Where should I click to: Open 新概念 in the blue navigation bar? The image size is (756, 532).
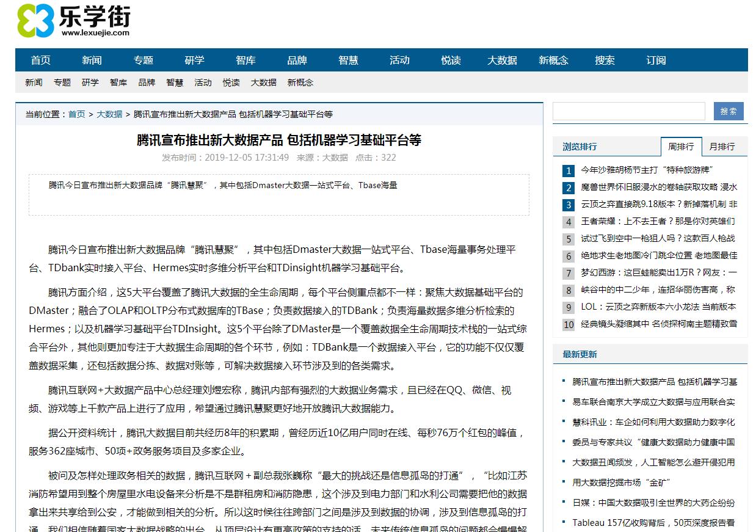554,60
